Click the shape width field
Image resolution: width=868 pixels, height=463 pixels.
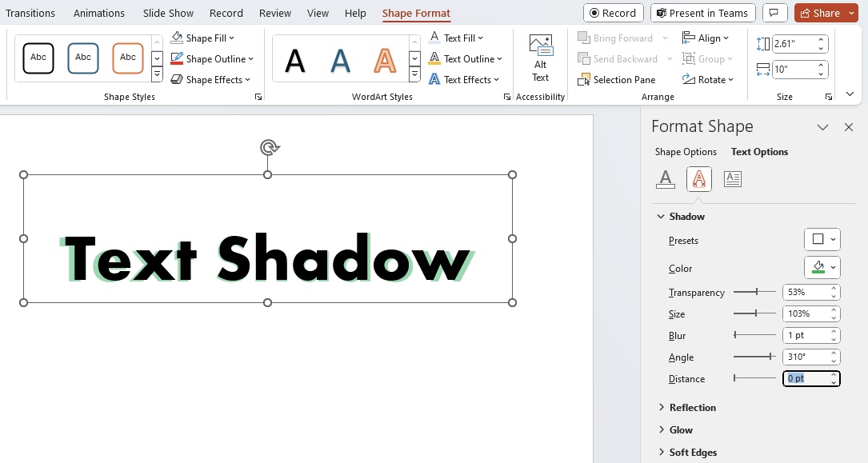794,69
